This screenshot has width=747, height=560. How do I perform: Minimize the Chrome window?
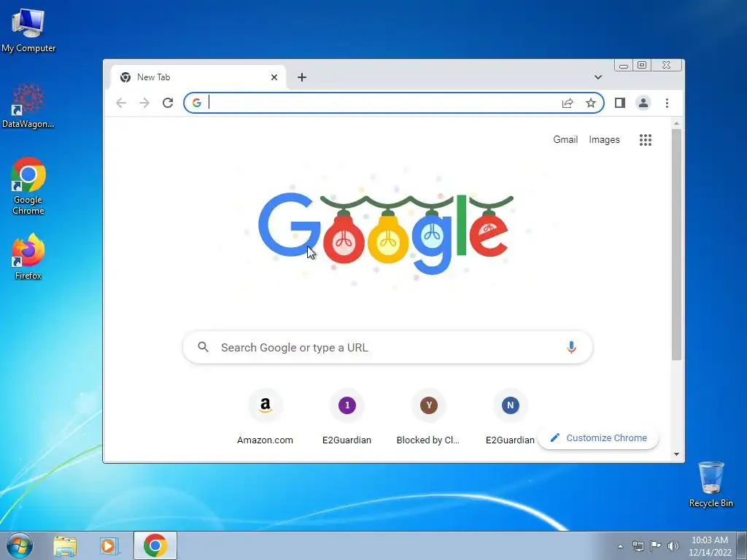tap(624, 65)
